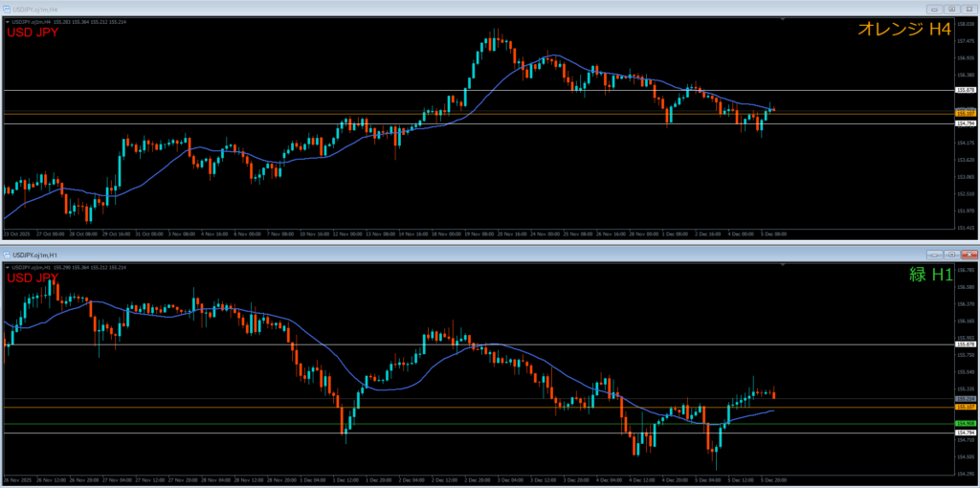Minimize the USDJPY H4 chart window
The height and width of the screenshot is (488, 980).
[x=935, y=8]
